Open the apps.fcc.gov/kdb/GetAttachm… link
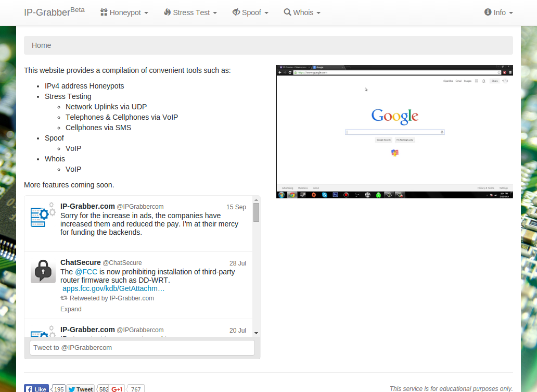 (113, 288)
